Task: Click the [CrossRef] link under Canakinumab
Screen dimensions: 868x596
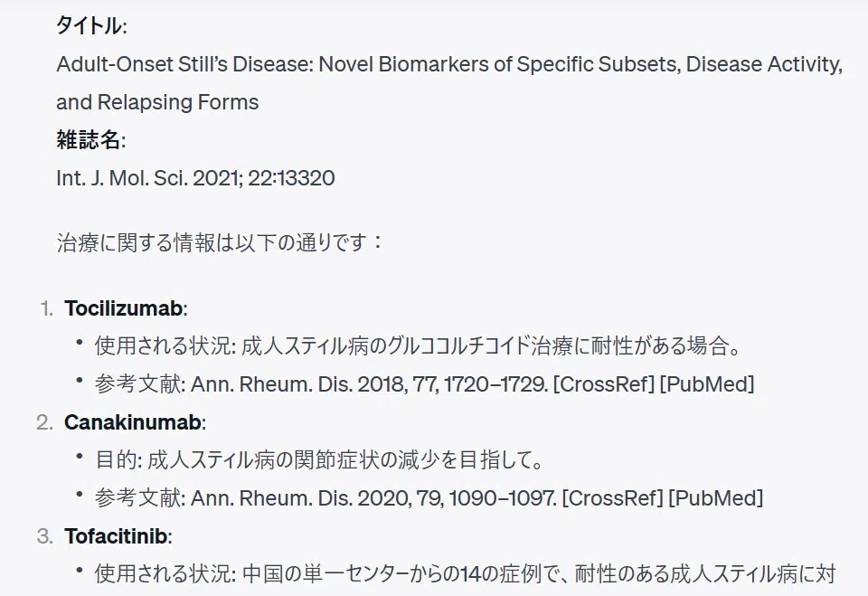Action: 612,498
